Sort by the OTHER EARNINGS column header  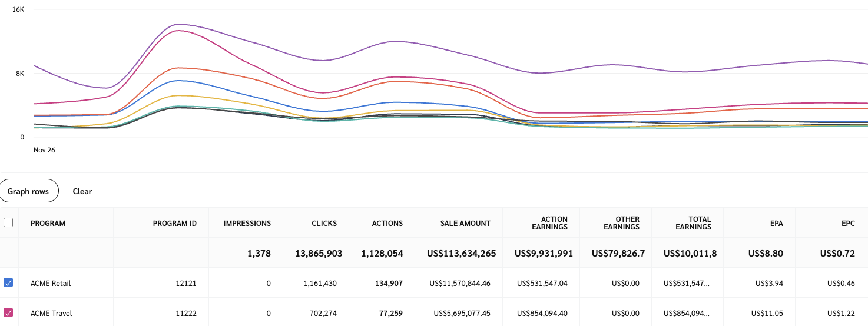[621, 223]
